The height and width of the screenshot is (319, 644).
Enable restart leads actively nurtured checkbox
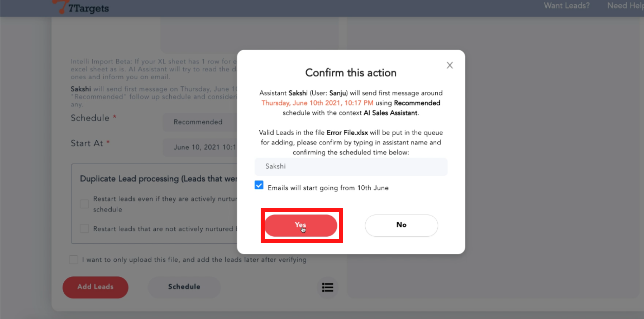click(85, 204)
